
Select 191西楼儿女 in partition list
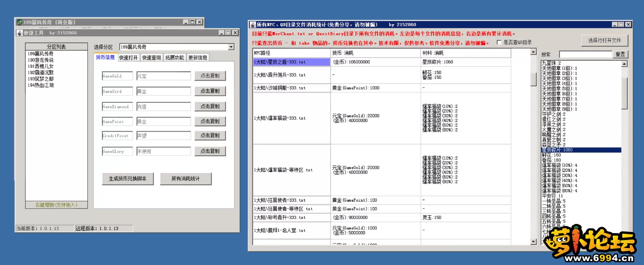(x=40, y=66)
